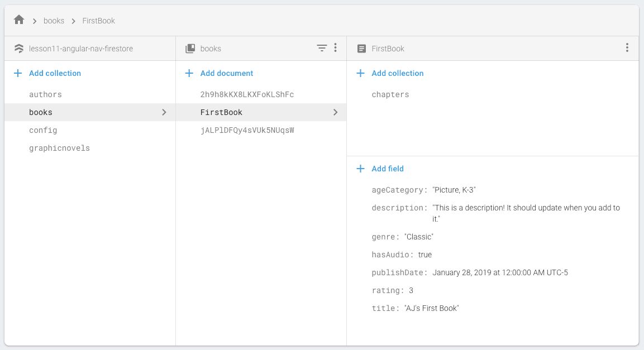Click the books collection header icon
644x350 pixels.
tap(190, 49)
